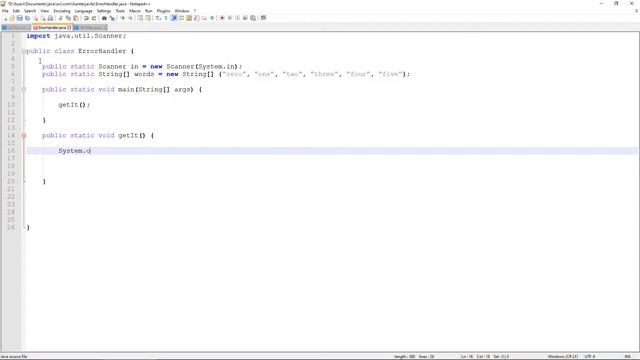This screenshot has height=360, width=640.
Task: Open Find with the binoculars icon
Action: [104, 18]
